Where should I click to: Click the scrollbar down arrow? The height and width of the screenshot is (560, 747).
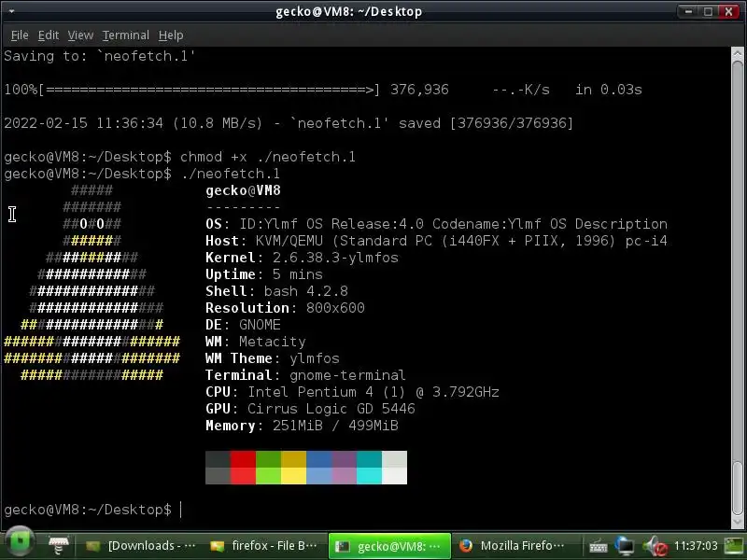(738, 523)
